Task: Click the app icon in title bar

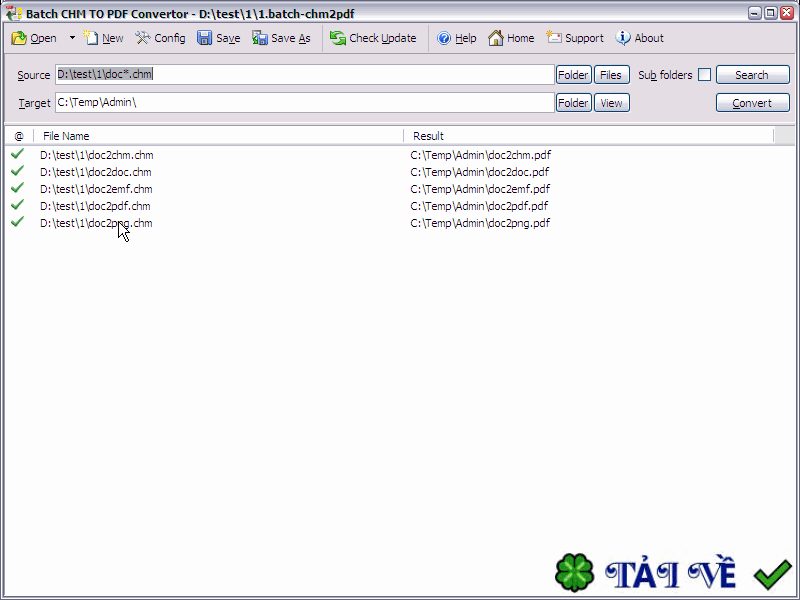Action: pyautogui.click(x=14, y=13)
